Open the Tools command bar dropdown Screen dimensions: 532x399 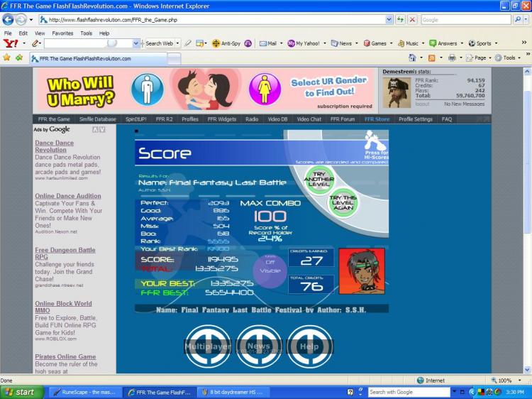(x=508, y=58)
